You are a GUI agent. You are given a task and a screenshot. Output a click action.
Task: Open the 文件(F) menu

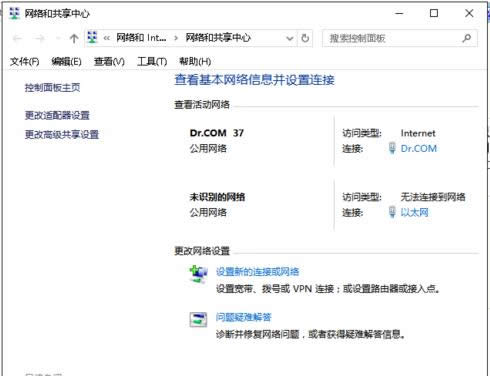pos(25,61)
